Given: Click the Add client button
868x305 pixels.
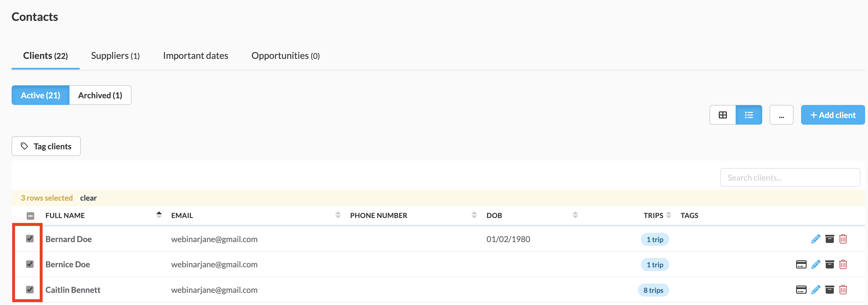Looking at the screenshot, I should coord(833,115).
